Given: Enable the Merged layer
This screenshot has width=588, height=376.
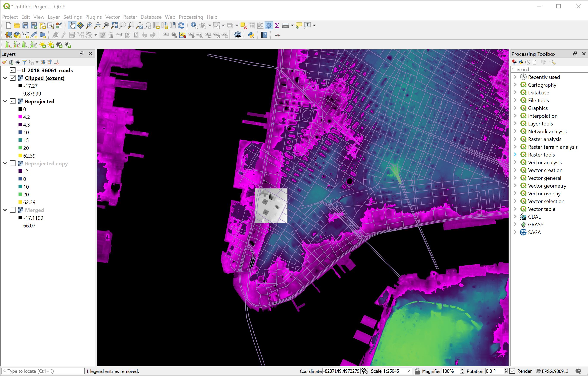Looking at the screenshot, I should 13,210.
